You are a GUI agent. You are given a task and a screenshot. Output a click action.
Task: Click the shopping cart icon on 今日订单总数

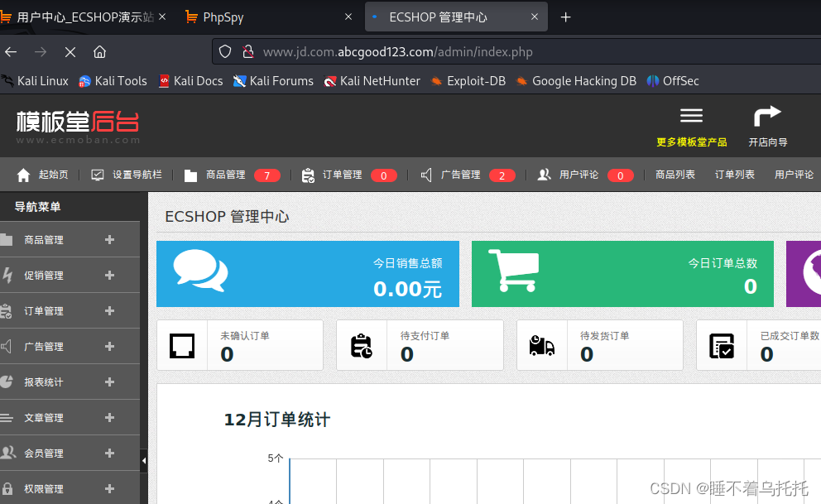(x=514, y=271)
